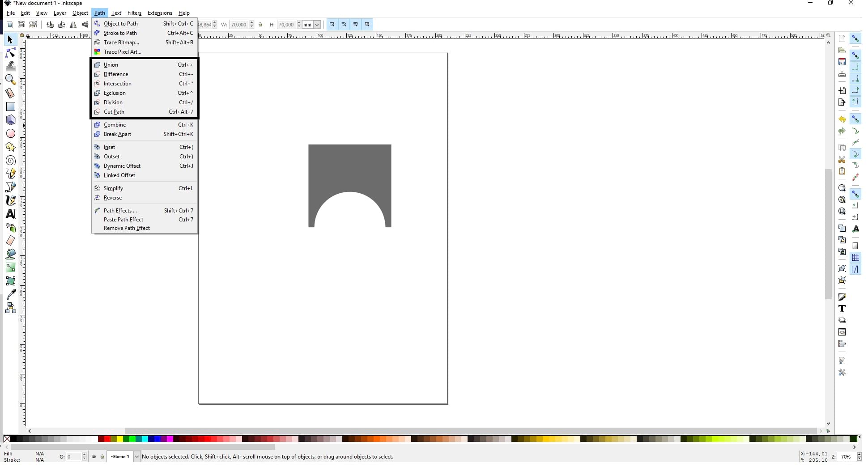Choose the Rectangle tool
The height and width of the screenshot is (467, 868).
tap(10, 106)
